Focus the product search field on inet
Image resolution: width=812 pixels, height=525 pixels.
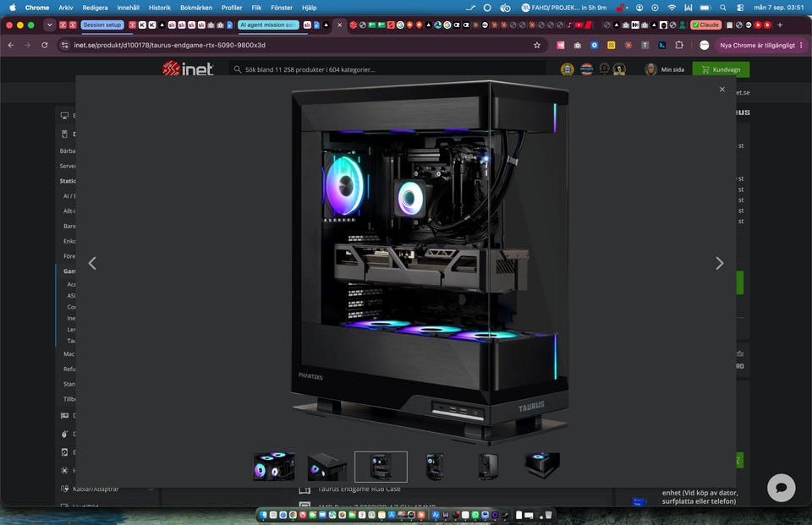coord(387,69)
